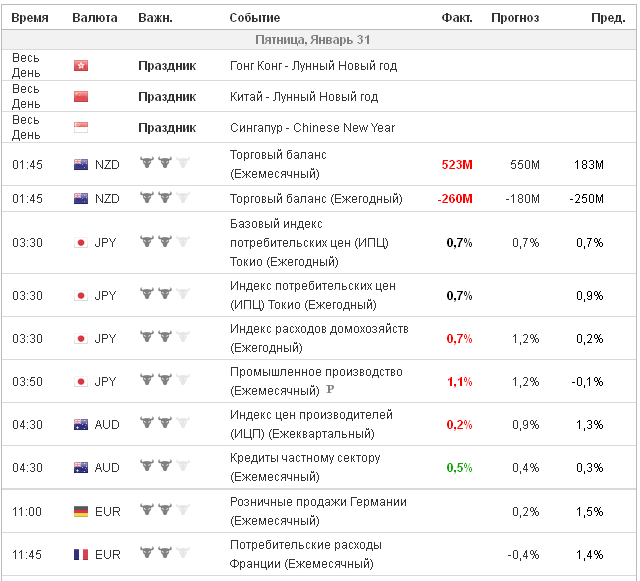
Task: Click the preliminary 'P' icon after Промышленное производство
Action: point(330,390)
